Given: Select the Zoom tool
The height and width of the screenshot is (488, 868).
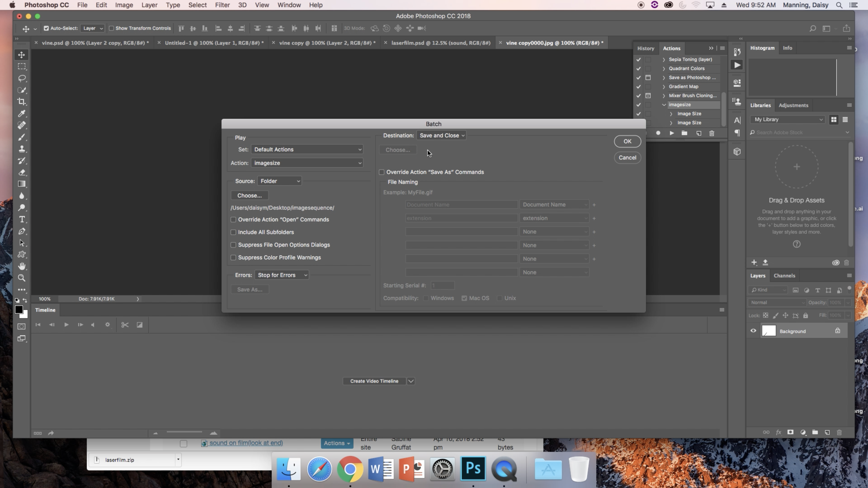Looking at the screenshot, I should click(22, 278).
